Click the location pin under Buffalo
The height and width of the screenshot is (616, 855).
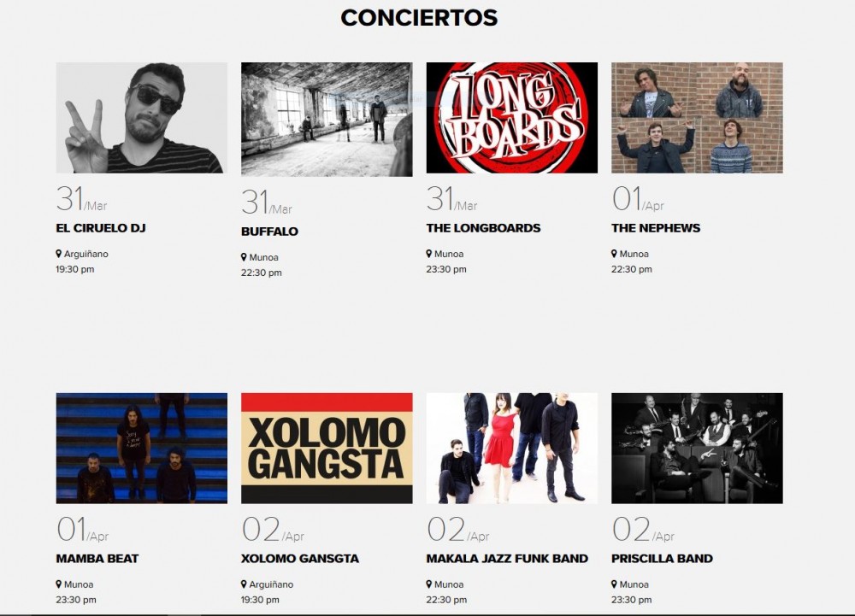point(244,257)
